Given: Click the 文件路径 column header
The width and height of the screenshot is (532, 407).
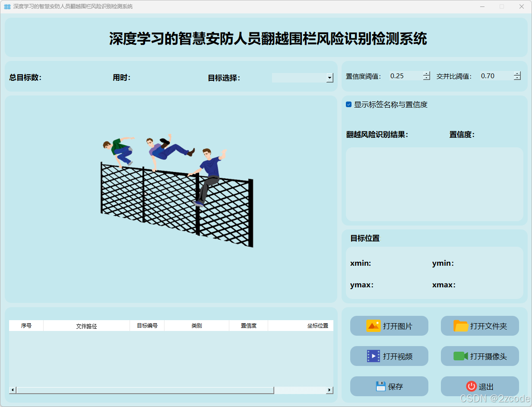Looking at the screenshot, I should [87, 326].
